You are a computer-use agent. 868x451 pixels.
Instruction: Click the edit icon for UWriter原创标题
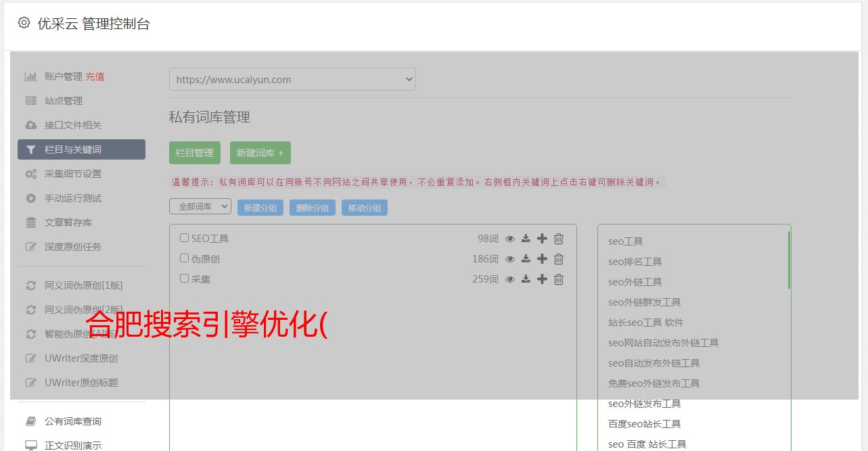[x=31, y=383]
